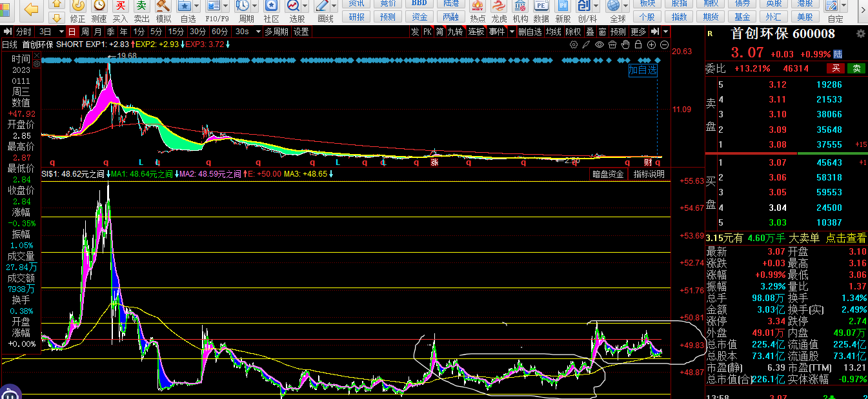Click the green 卖 button beside 委比

click(856, 68)
